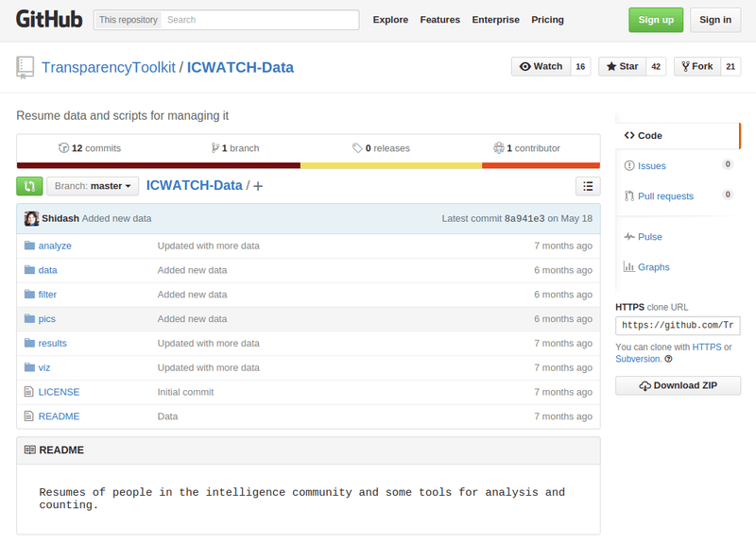This screenshot has height=543, width=756.
Task: Click the plus icon to create new file
Action: coord(258,186)
